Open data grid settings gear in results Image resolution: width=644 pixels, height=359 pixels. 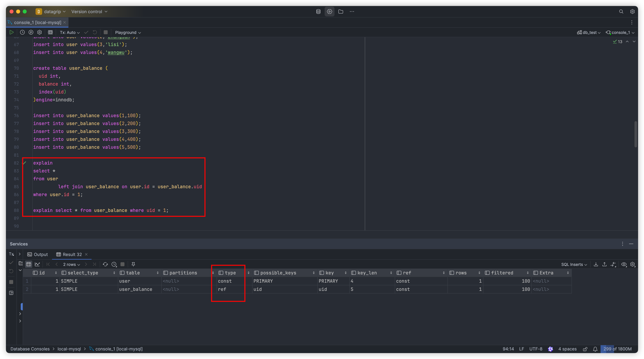coord(632,264)
